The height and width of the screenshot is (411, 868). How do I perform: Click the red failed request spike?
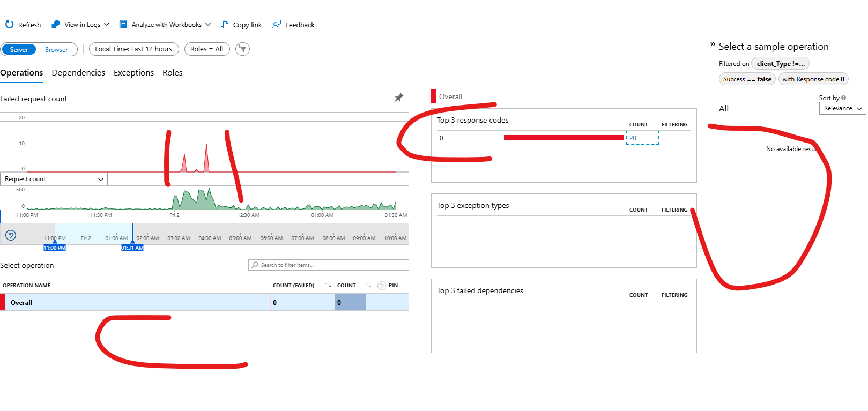click(207, 158)
